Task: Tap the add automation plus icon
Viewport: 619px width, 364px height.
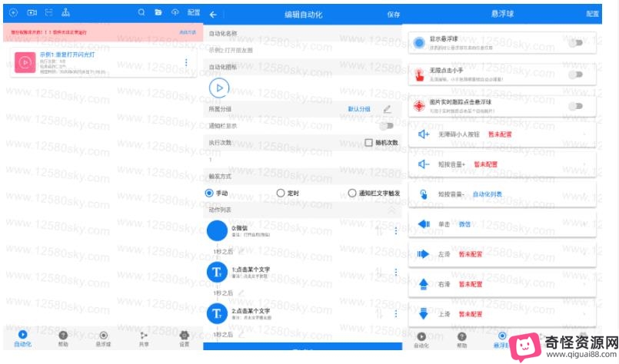Action: coord(13,12)
